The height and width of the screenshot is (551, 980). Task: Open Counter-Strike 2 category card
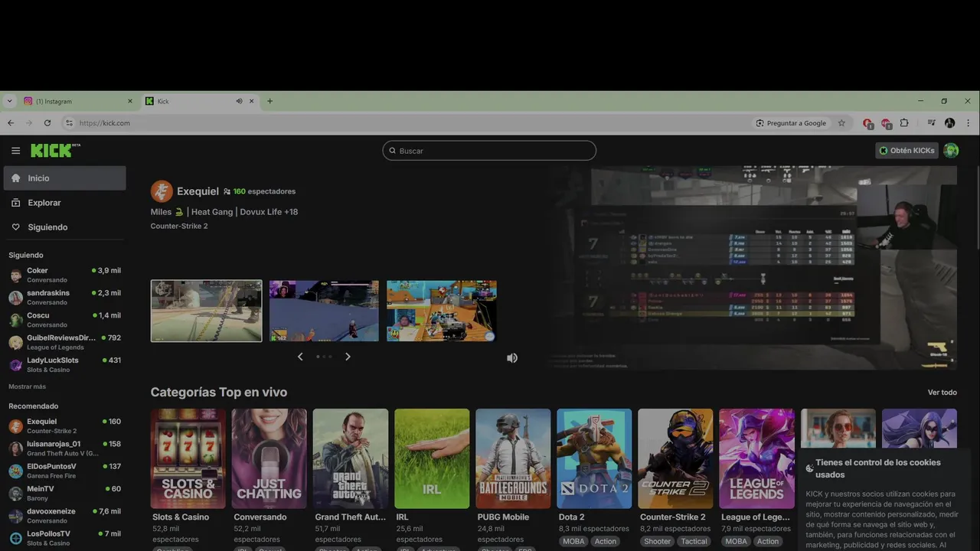click(x=675, y=458)
